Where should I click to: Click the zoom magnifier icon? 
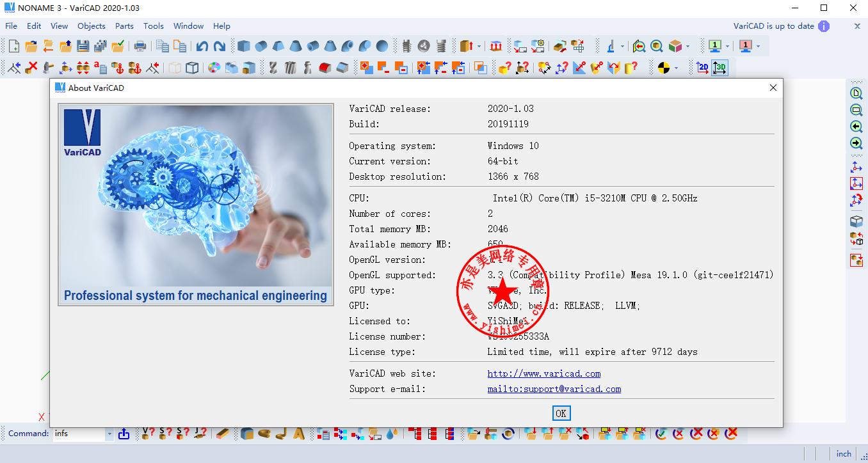point(657,46)
